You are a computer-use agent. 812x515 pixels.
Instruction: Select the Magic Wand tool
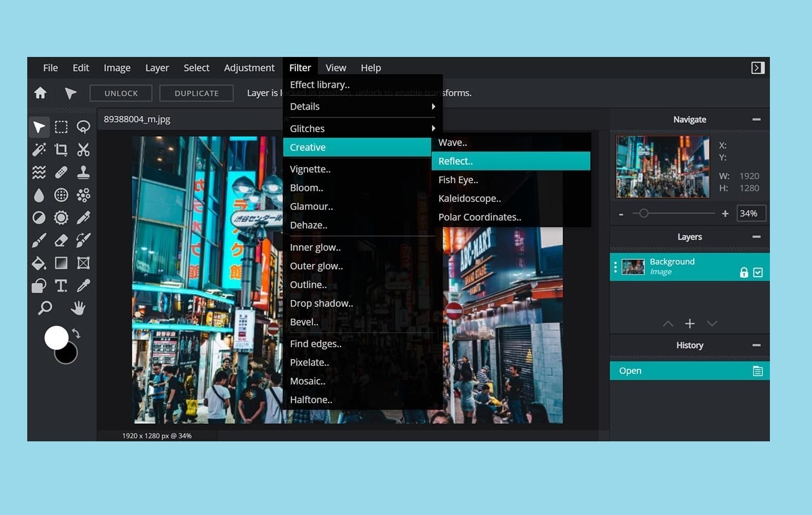pyautogui.click(x=39, y=150)
